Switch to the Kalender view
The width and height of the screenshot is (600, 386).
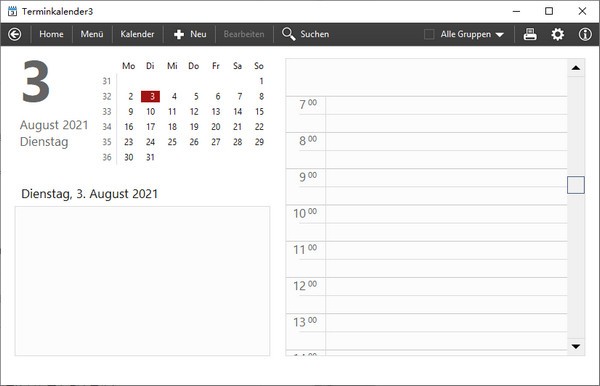(137, 34)
